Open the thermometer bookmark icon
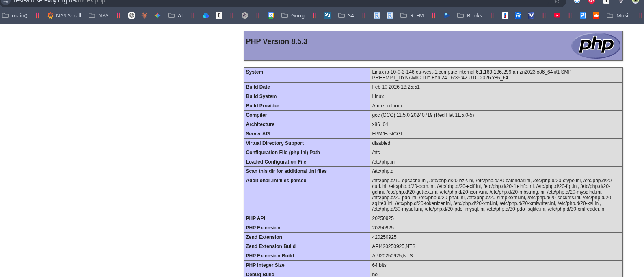This screenshot has height=277, width=644. 505,15
